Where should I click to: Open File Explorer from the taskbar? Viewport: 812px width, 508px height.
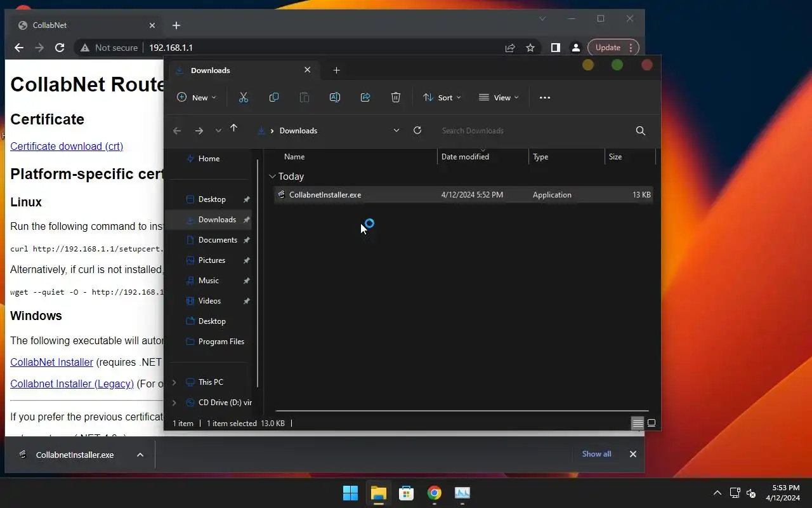[x=379, y=493]
